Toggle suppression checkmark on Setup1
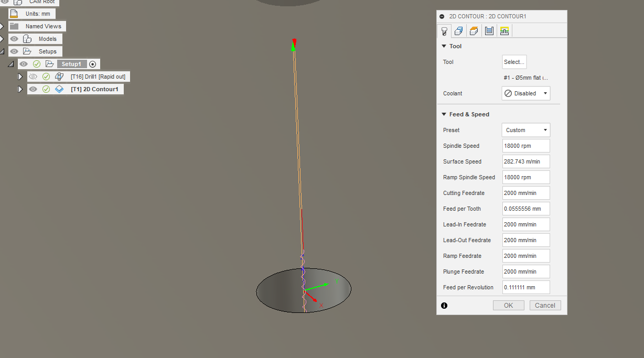644x358 pixels. point(37,64)
